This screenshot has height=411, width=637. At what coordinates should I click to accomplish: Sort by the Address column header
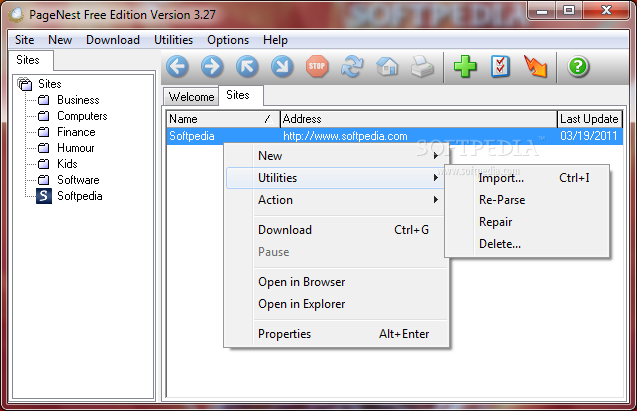pos(418,119)
